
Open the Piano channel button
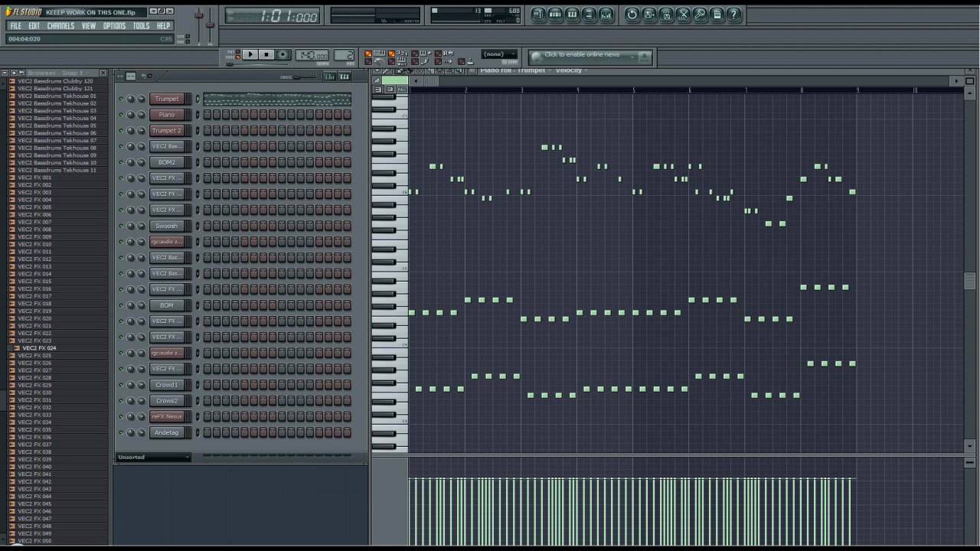[166, 115]
